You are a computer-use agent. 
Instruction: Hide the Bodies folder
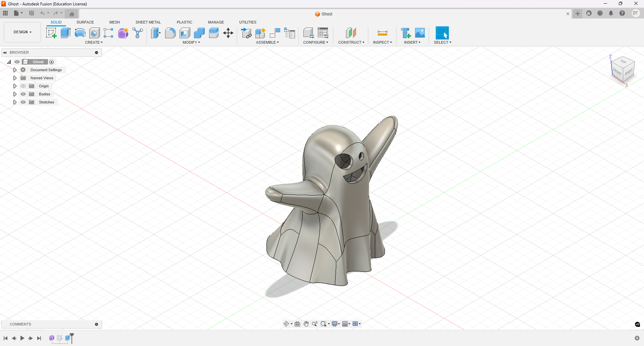pyautogui.click(x=23, y=94)
